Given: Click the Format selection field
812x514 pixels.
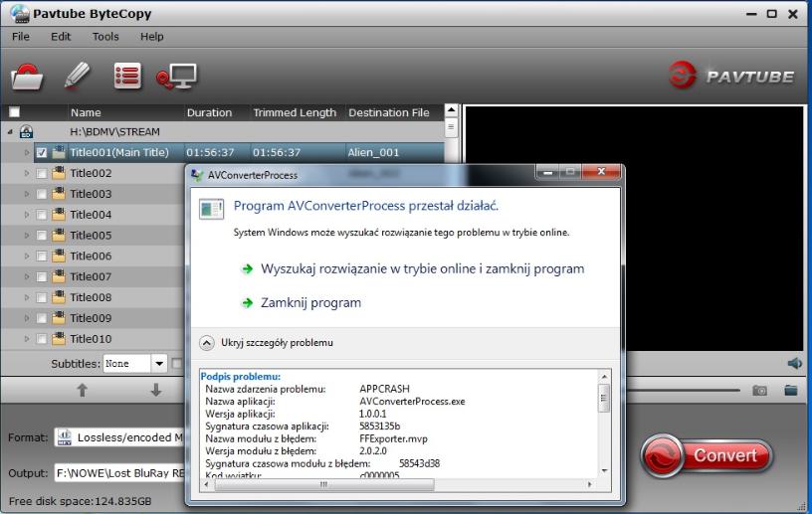Looking at the screenshot, I should pos(119,437).
